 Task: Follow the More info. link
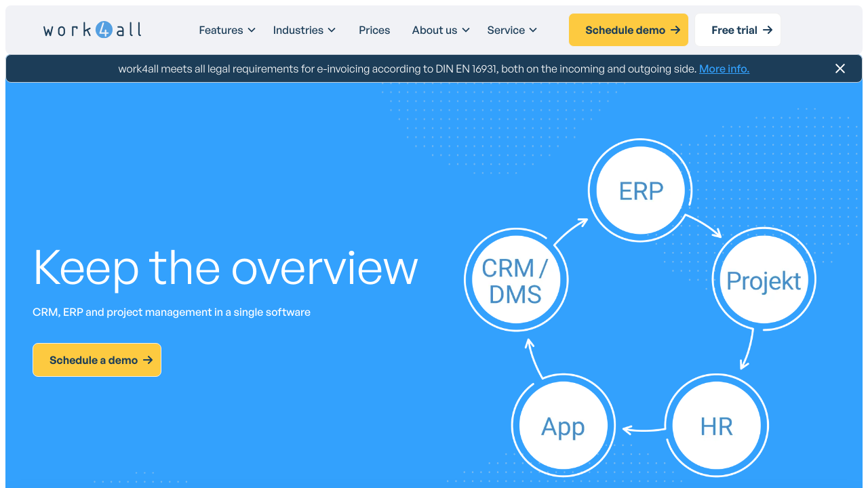pyautogui.click(x=724, y=68)
